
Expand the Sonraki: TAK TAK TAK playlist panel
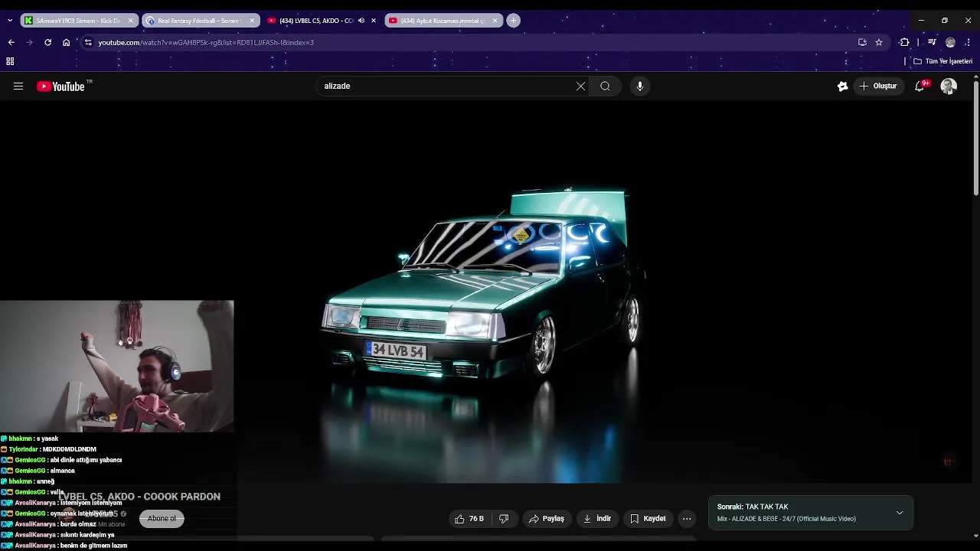(900, 513)
